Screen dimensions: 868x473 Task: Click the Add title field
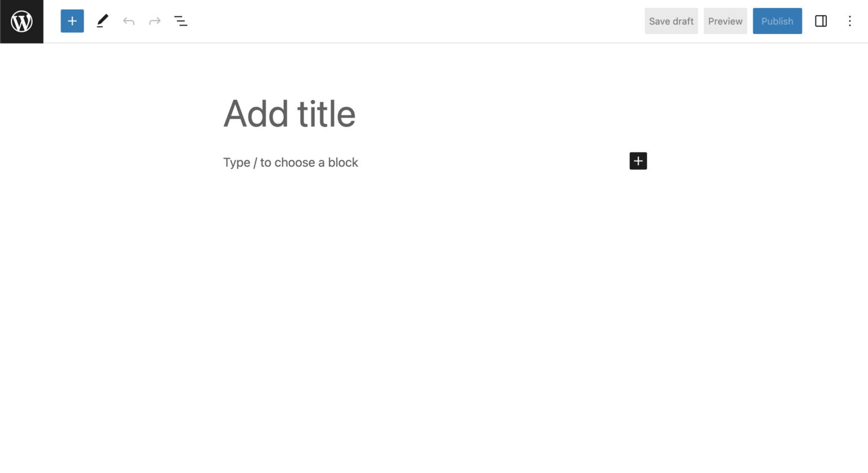coord(289,114)
